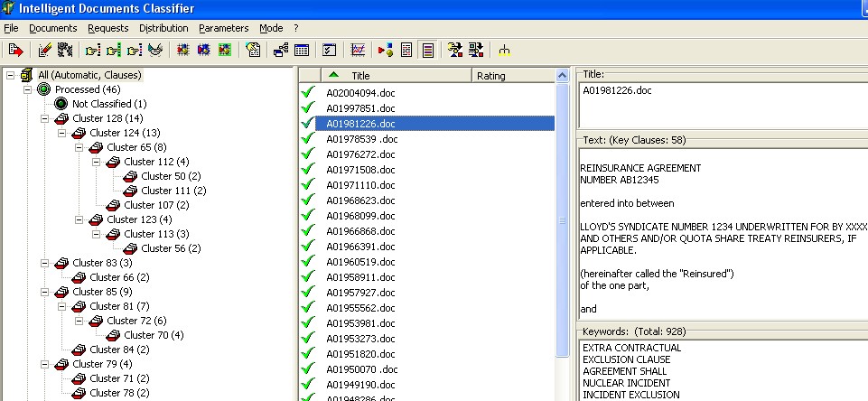Open the File menu
This screenshot has width=868, height=401.
click(x=11, y=28)
